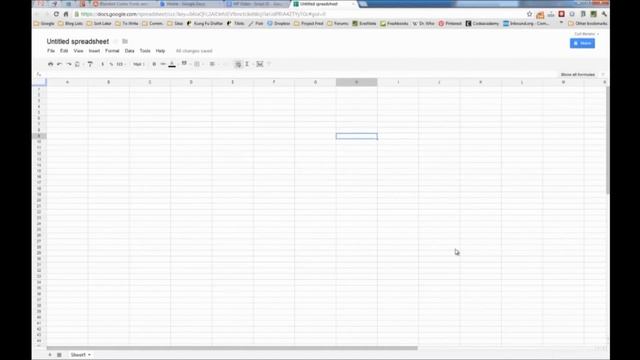Open the horizontal align dropdown

click(213, 64)
